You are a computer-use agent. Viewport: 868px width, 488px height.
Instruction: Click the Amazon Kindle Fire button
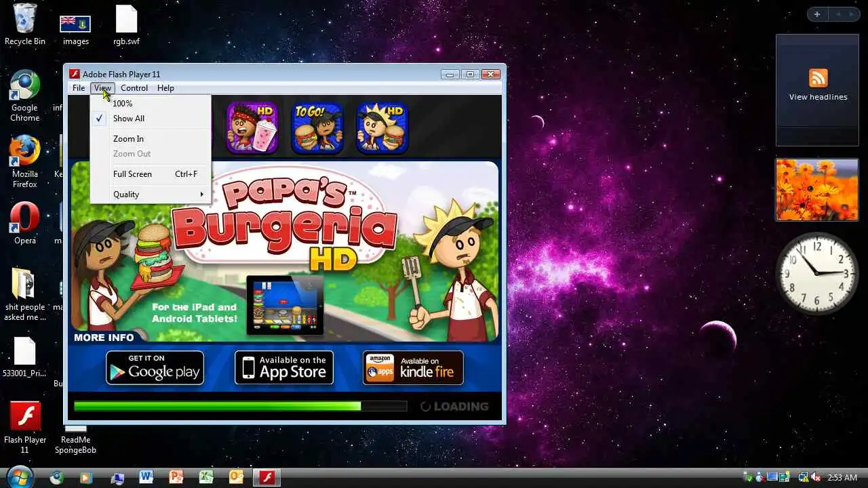click(x=413, y=367)
